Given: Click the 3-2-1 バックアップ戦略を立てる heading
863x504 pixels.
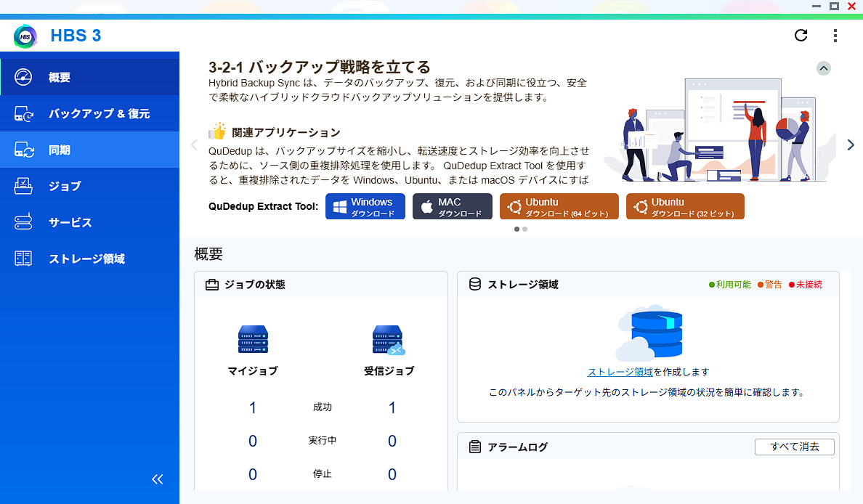Looking at the screenshot, I should (x=319, y=67).
